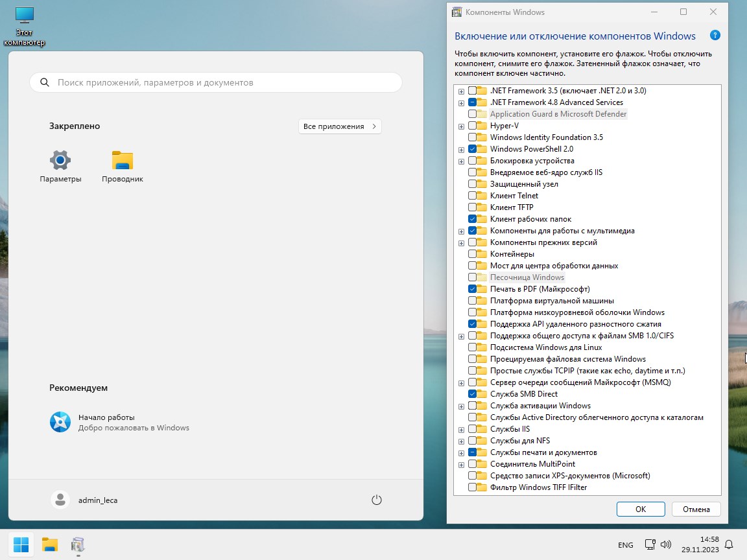Viewport: 747px width, 560px height.
Task: Expand the Hyper-V tree node
Action: pyautogui.click(x=461, y=126)
